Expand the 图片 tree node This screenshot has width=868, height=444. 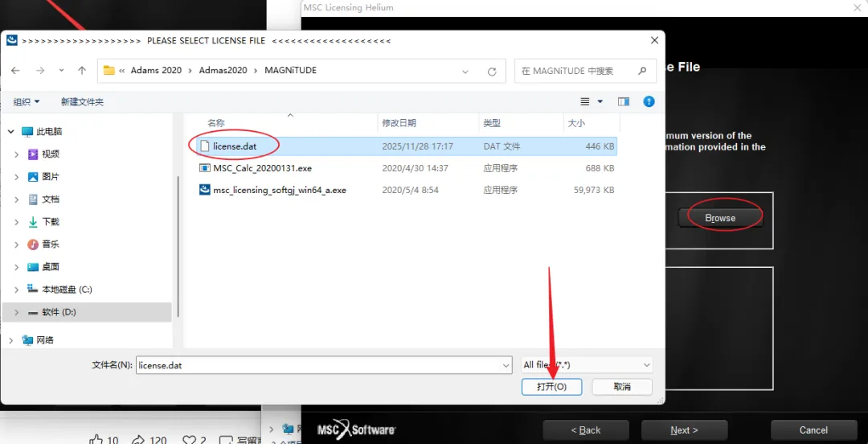(x=17, y=177)
